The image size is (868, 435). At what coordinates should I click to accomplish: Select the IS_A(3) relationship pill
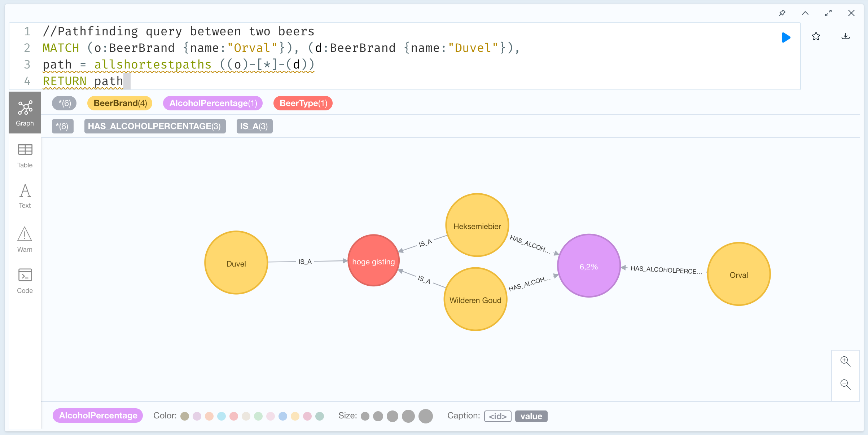[254, 126]
